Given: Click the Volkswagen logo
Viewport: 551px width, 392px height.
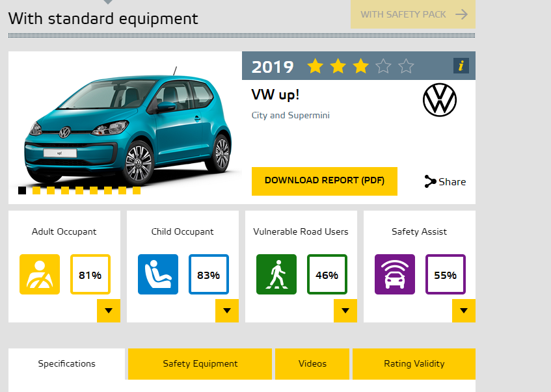Looking at the screenshot, I should (x=440, y=99).
